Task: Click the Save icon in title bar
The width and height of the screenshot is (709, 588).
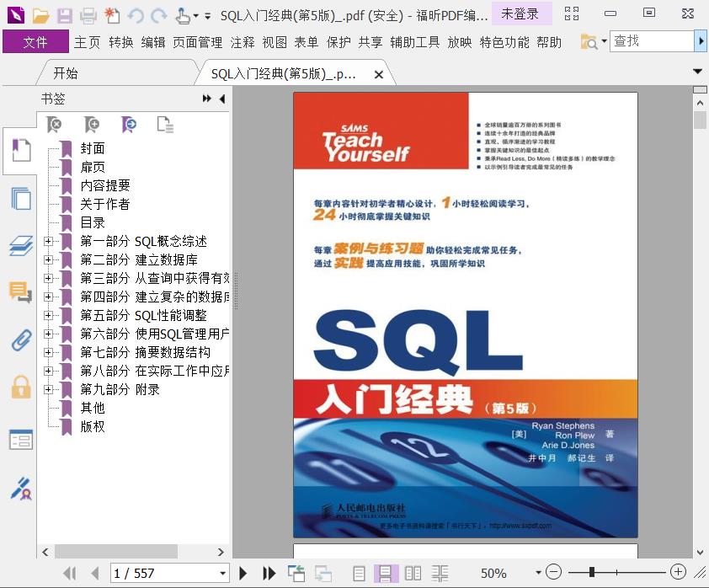Action: pos(64,16)
